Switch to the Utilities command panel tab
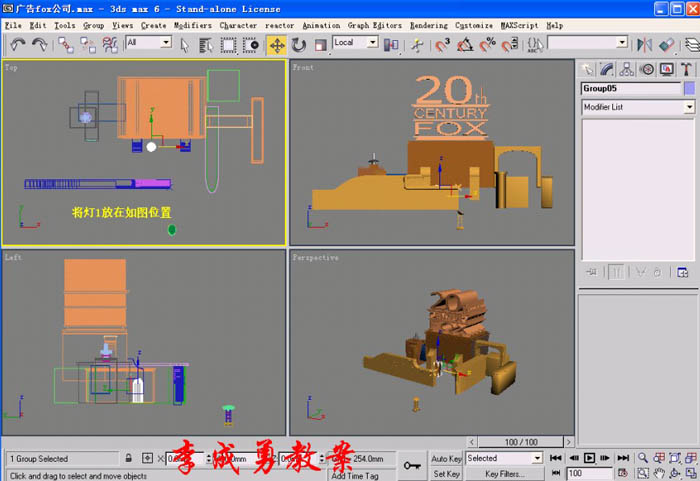 [686, 69]
